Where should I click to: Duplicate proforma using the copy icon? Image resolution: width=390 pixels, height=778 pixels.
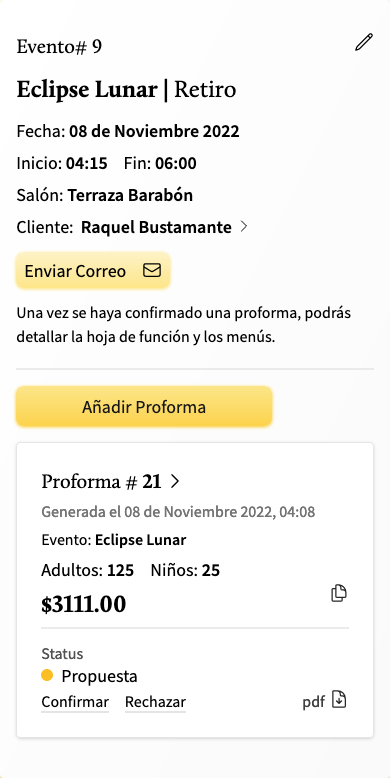click(339, 593)
